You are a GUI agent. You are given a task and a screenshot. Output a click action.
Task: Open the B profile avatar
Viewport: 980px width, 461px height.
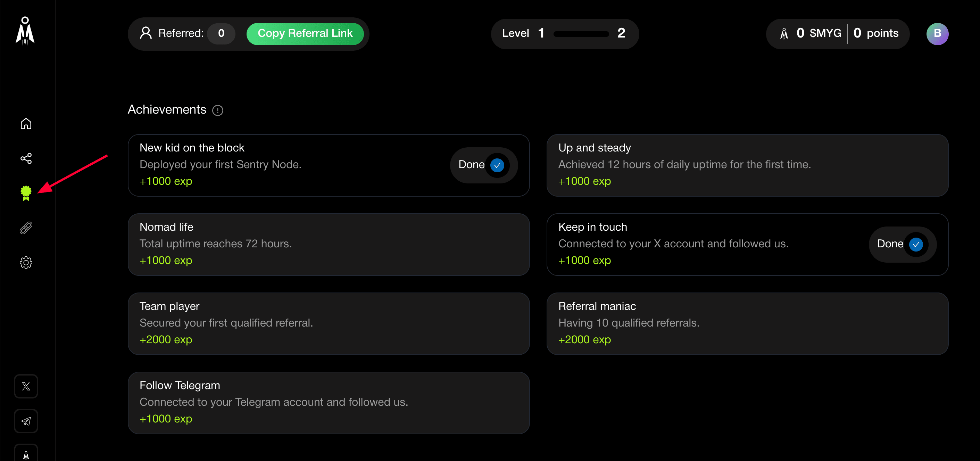[x=937, y=34]
